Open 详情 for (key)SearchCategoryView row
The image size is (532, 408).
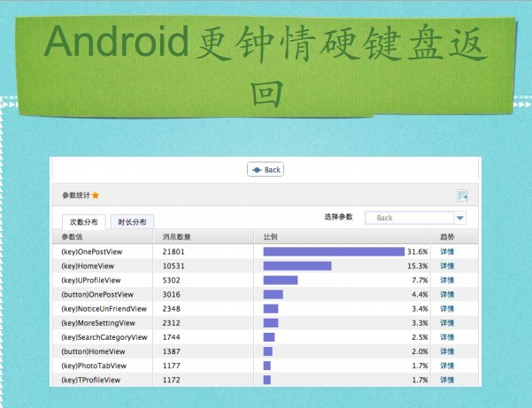tap(447, 337)
